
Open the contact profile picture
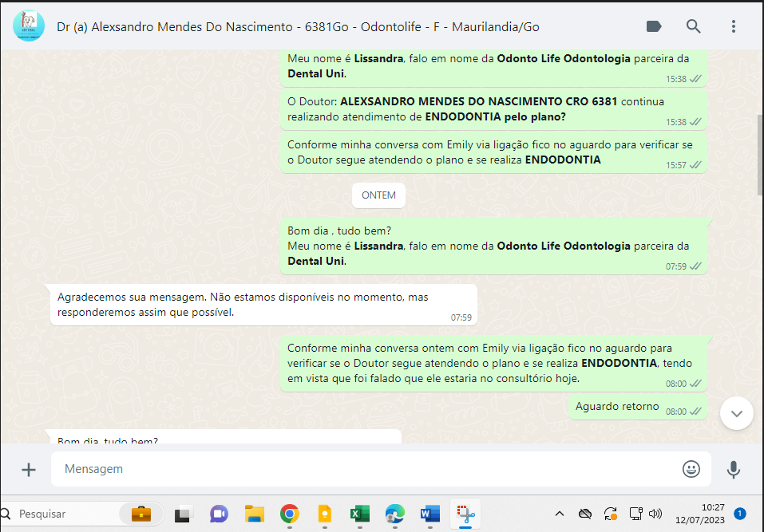(x=29, y=26)
